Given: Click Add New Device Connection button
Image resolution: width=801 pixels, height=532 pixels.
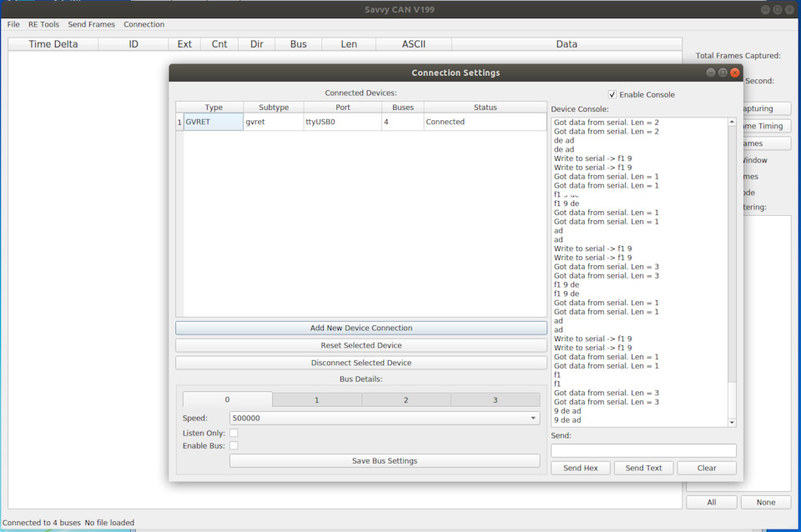Looking at the screenshot, I should 361,328.
